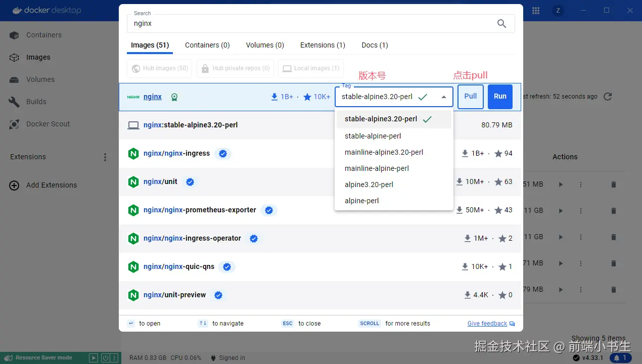Open the Volumes (0) tab
Image resolution: width=642 pixels, height=364 pixels.
[265, 45]
